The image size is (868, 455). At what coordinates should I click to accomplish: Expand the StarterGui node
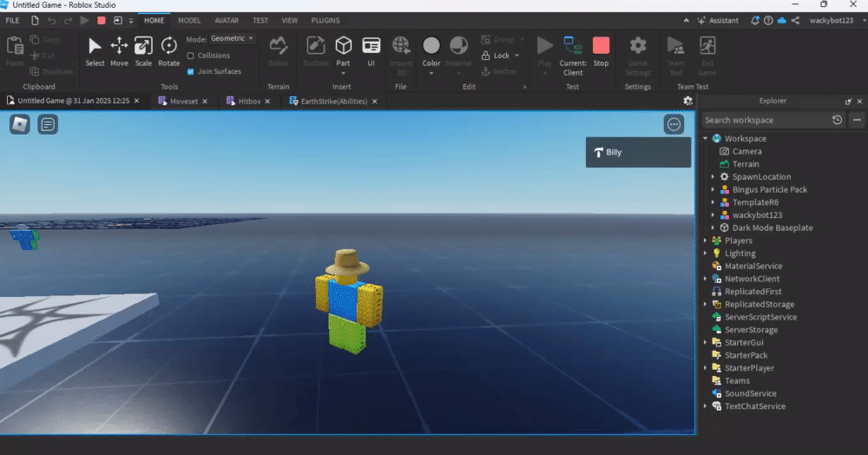coord(705,342)
